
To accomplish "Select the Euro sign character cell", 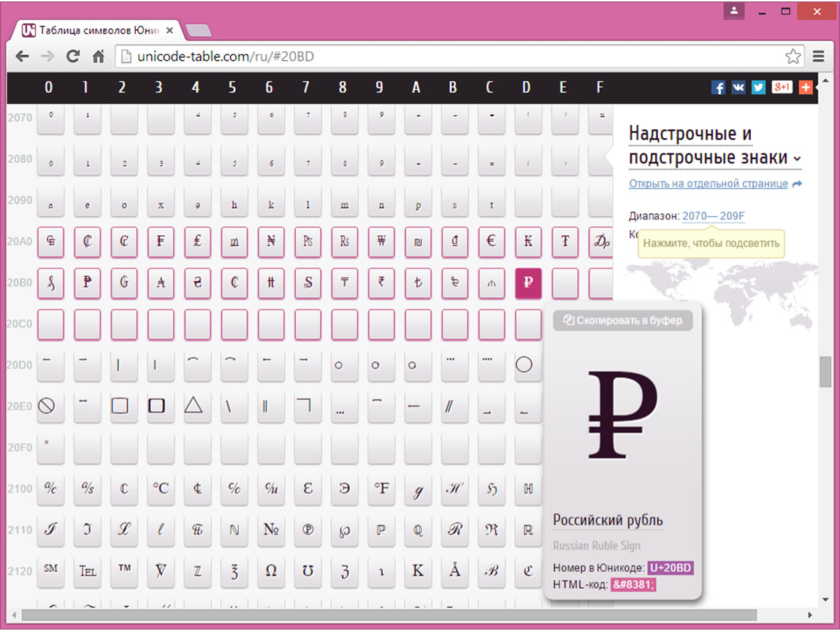I will (491, 242).
